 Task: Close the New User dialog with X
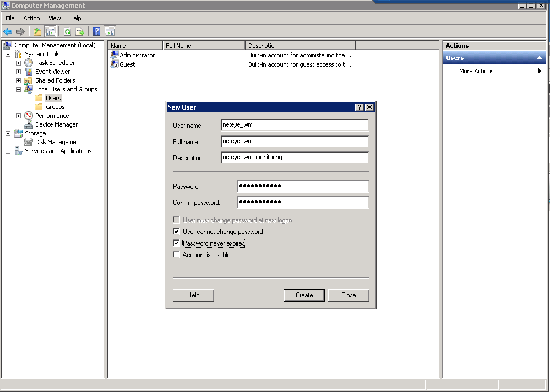coord(369,107)
